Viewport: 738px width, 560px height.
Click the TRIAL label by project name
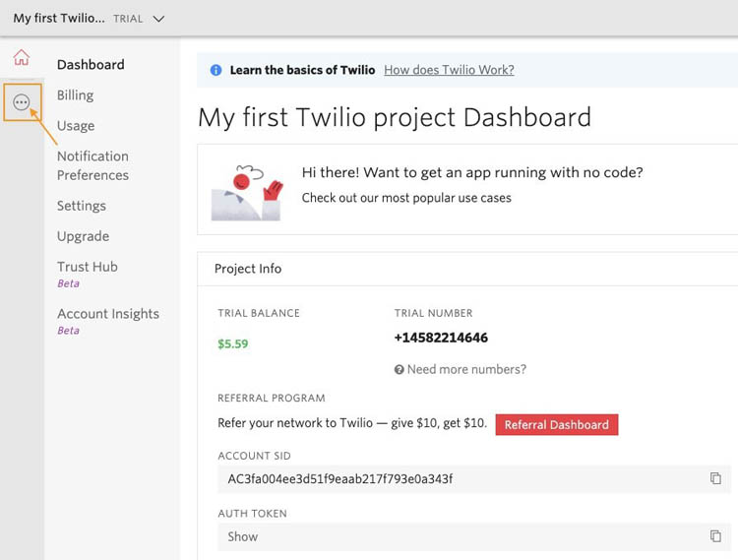(128, 19)
